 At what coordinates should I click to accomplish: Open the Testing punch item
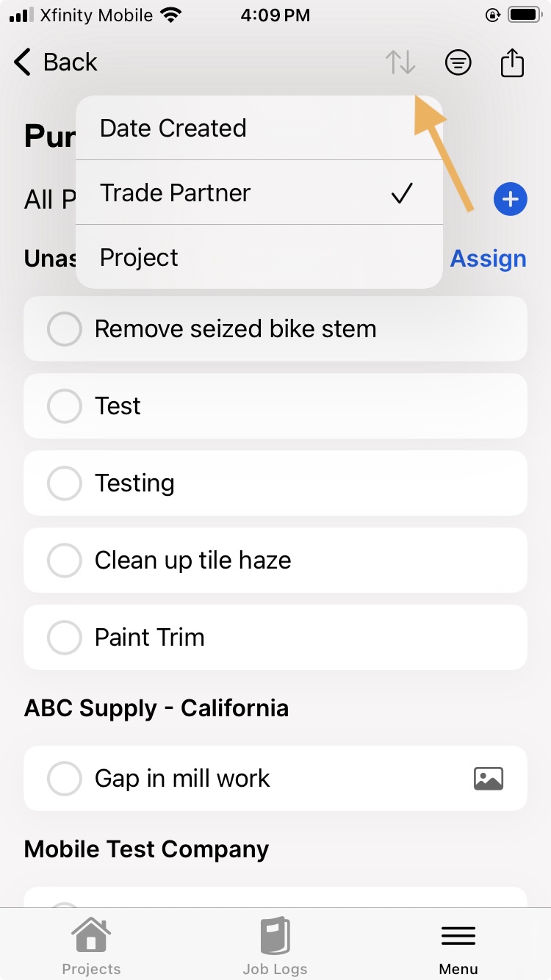click(275, 483)
